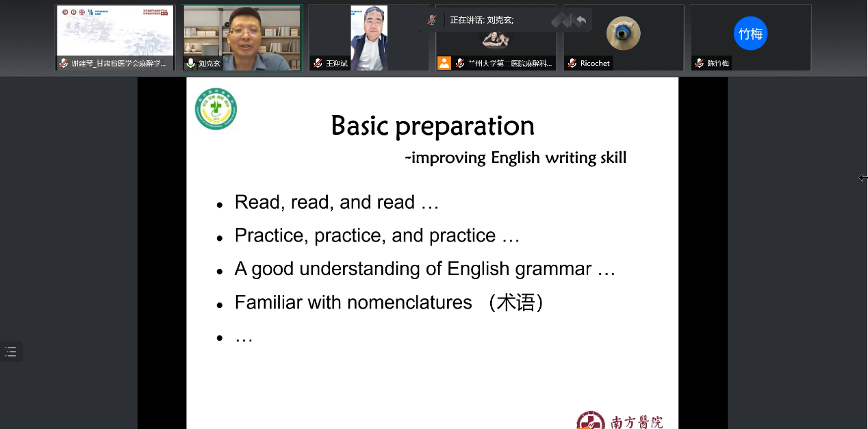Click the Ricochet name label
Screen dimensions: 868x429
click(594, 63)
